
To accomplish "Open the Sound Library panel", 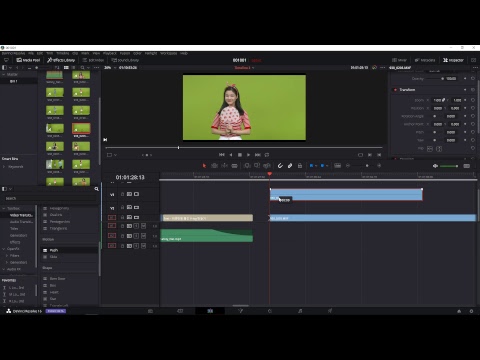I will (x=125, y=60).
